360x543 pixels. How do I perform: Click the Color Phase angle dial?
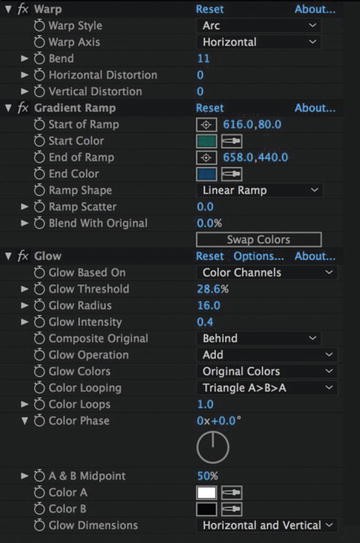(213, 447)
